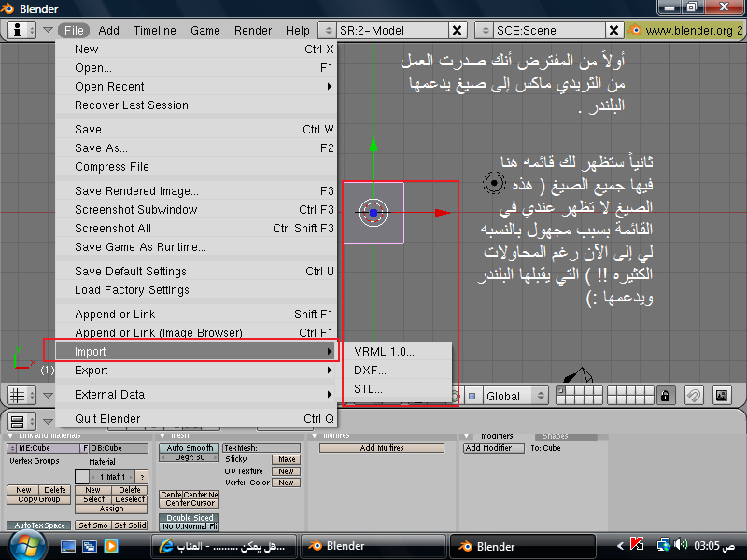This screenshot has width=747, height=560.
Task: Click the Make button next to Sticky
Action: [287, 459]
